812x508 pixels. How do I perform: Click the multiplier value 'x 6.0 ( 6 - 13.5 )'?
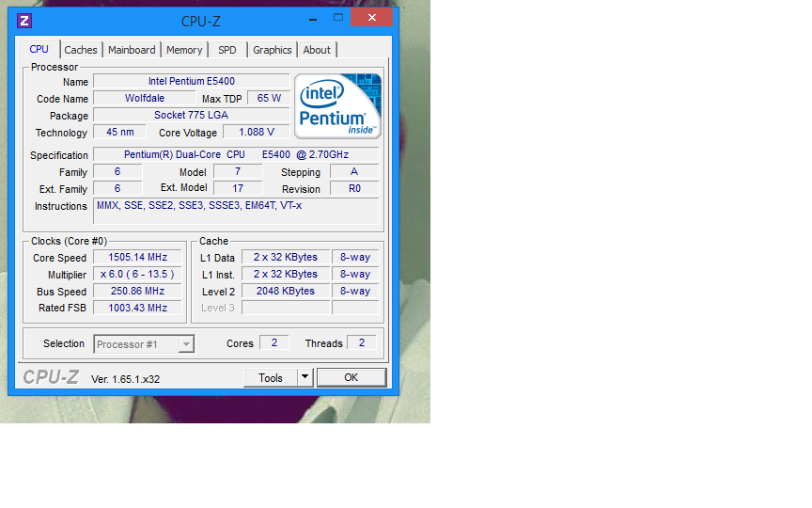137,274
